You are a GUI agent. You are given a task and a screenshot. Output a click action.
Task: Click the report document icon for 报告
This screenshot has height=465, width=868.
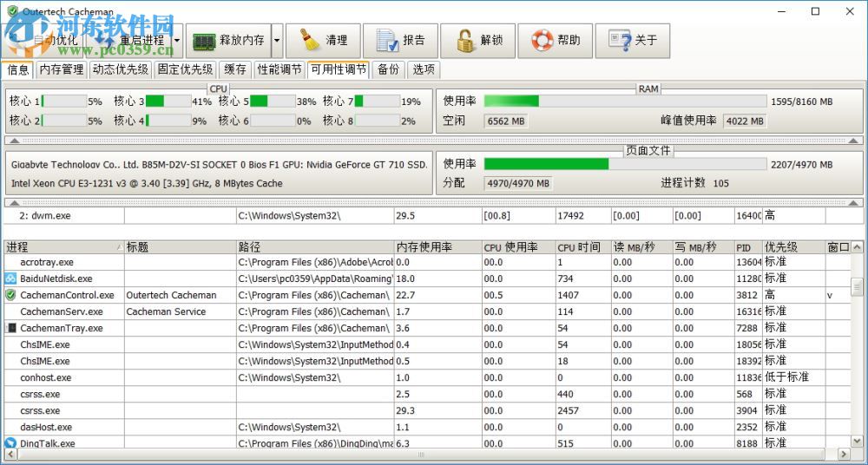(x=387, y=41)
